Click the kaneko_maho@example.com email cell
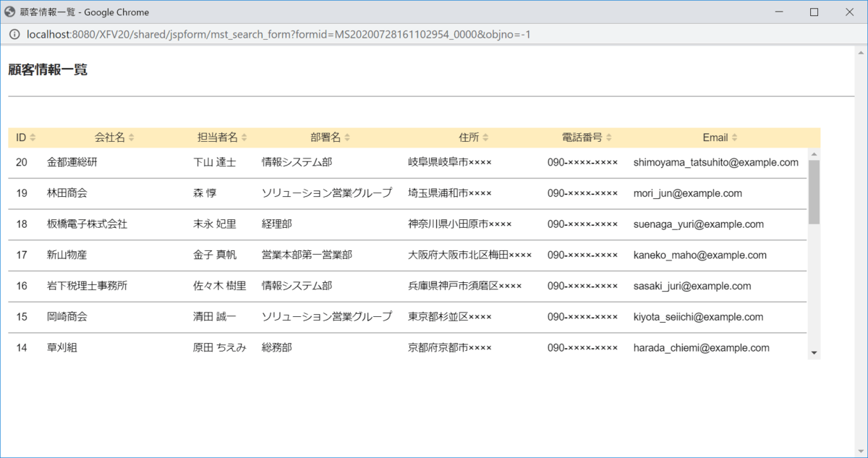Image resolution: width=868 pixels, height=458 pixels. click(x=699, y=255)
